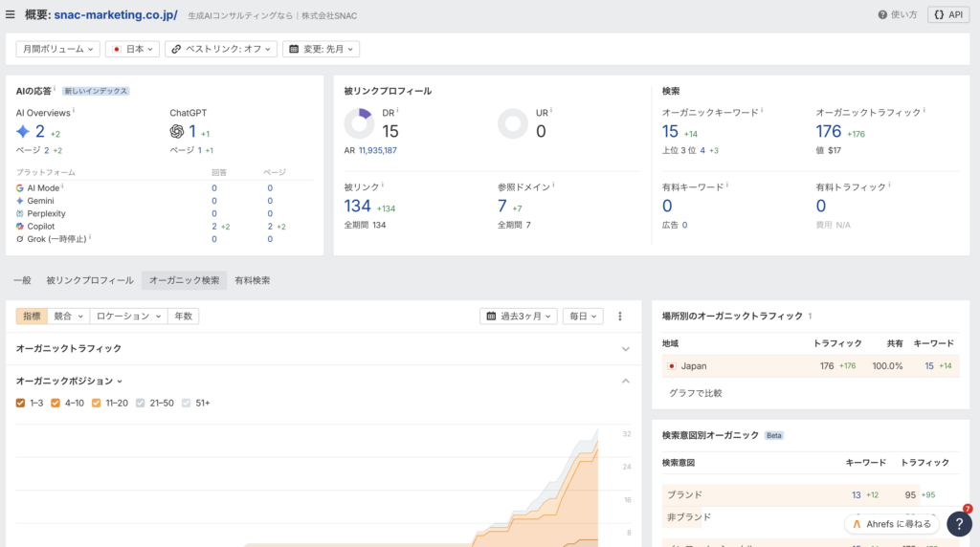Open the snac-marketing.co.jp/ domain link

pyautogui.click(x=116, y=15)
